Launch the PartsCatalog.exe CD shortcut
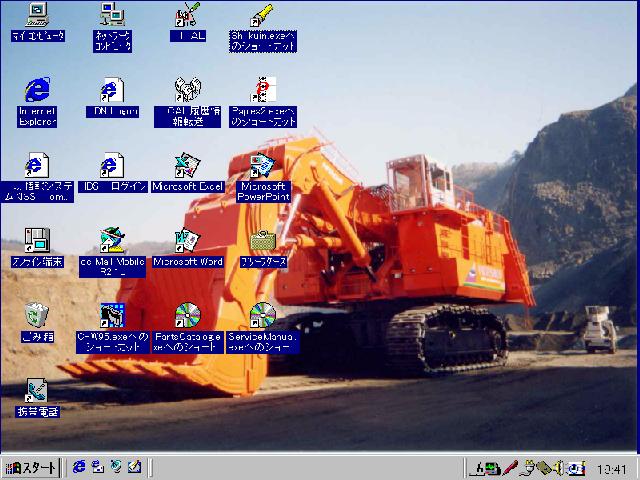The height and width of the screenshot is (480, 640). point(187,316)
